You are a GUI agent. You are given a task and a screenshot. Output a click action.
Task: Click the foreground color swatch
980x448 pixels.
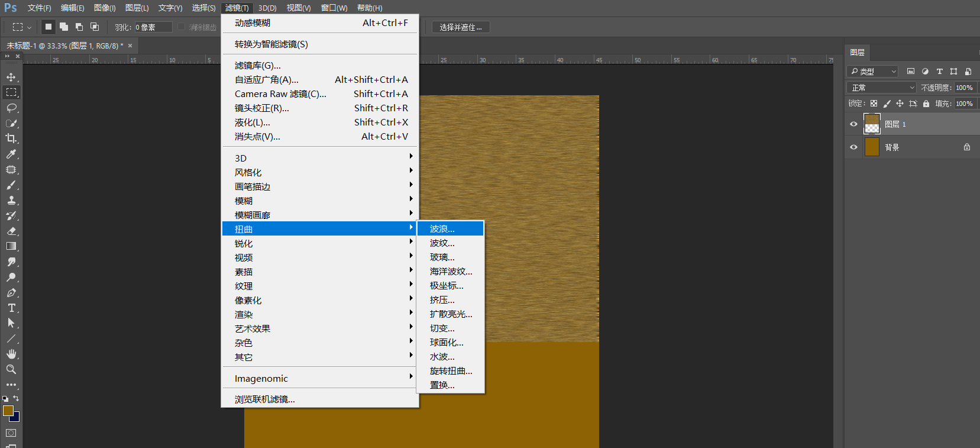pyautogui.click(x=8, y=411)
